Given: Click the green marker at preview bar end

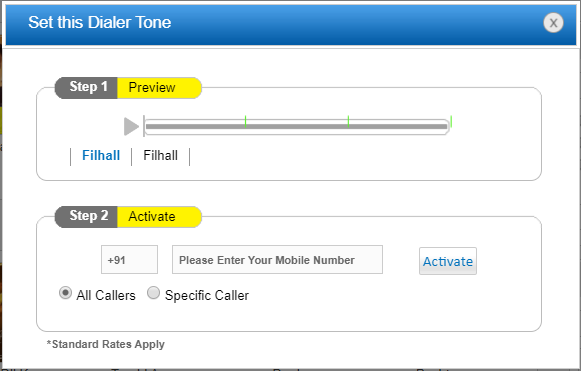Looking at the screenshot, I should point(451,121).
